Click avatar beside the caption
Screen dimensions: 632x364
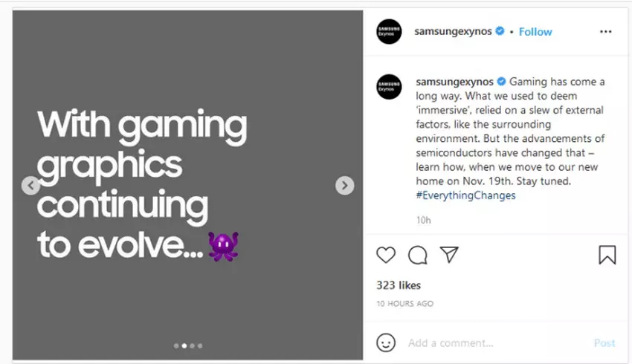[389, 87]
